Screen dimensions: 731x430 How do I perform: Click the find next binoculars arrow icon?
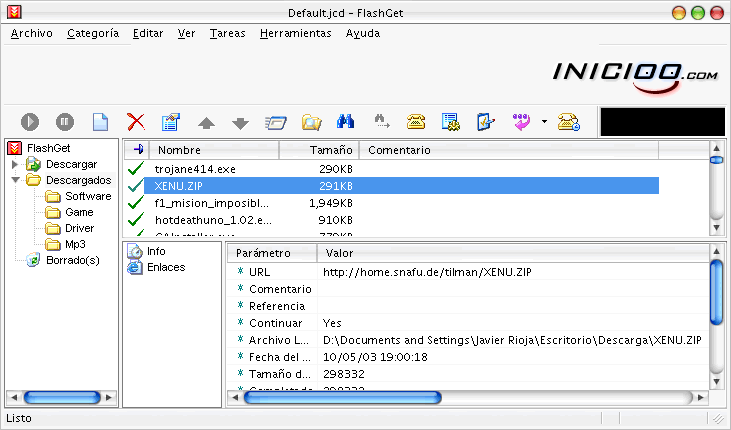[x=382, y=122]
